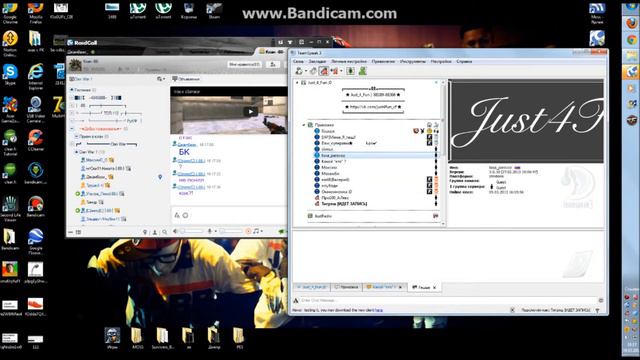Open the Google Earth desktop icon

pyautogui.click(x=36, y=240)
